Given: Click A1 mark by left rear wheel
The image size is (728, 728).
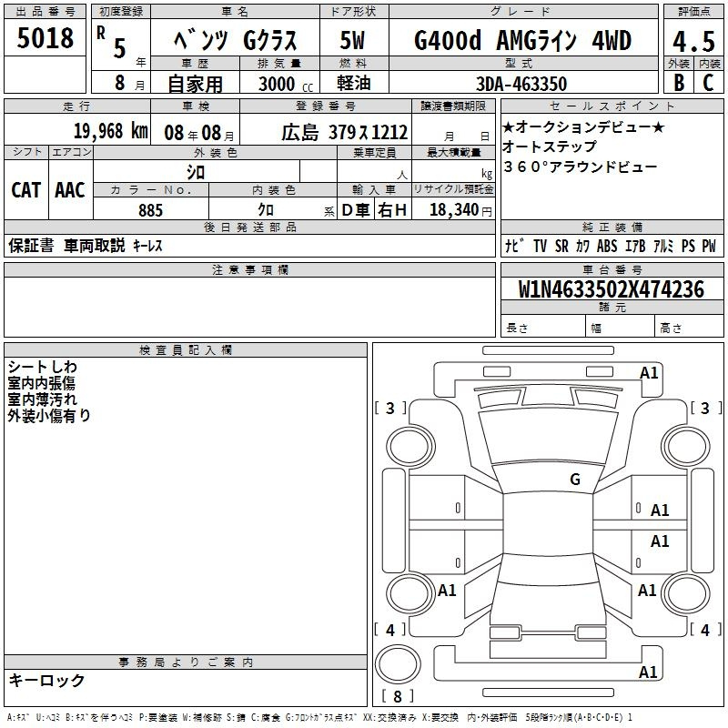Looking at the screenshot, I should click(x=447, y=591).
